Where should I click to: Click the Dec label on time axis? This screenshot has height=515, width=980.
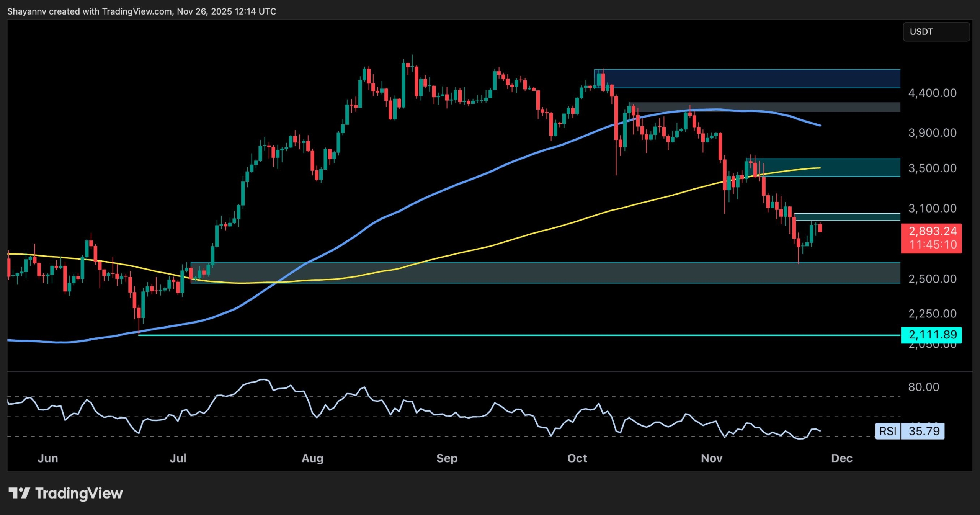(842, 458)
